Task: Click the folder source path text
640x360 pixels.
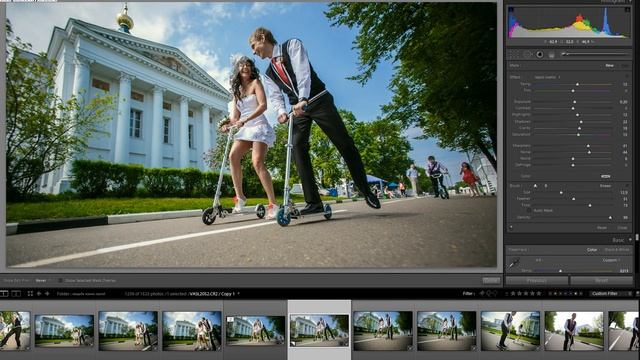Action: [x=81, y=293]
